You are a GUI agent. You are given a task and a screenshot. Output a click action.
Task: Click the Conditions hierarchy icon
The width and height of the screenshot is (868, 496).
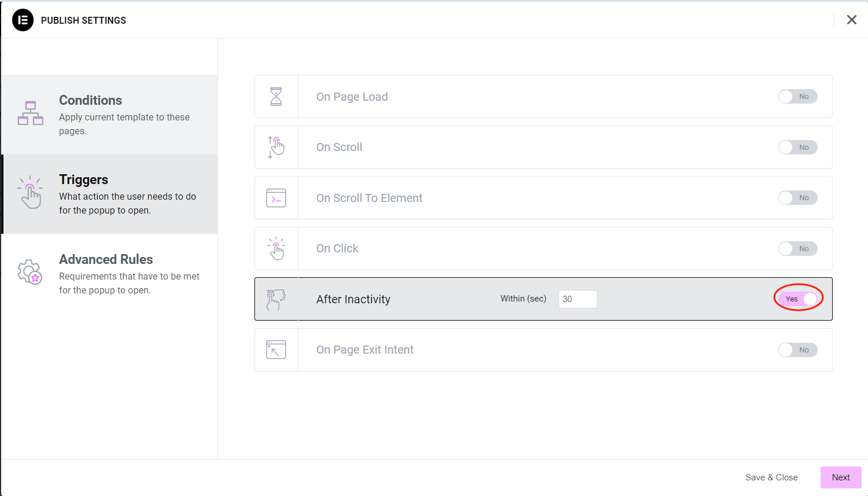click(31, 113)
